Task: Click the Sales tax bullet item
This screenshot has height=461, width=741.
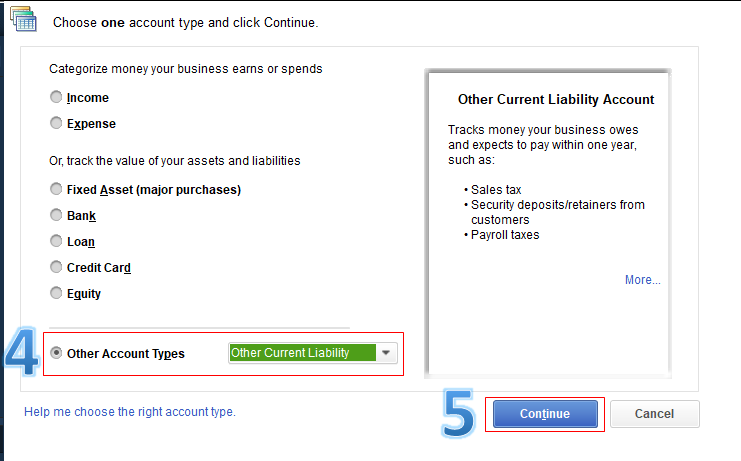Action: click(496, 190)
